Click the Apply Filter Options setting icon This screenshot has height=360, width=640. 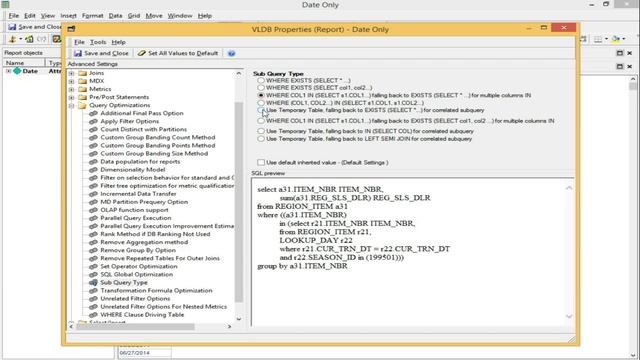[x=93, y=122]
